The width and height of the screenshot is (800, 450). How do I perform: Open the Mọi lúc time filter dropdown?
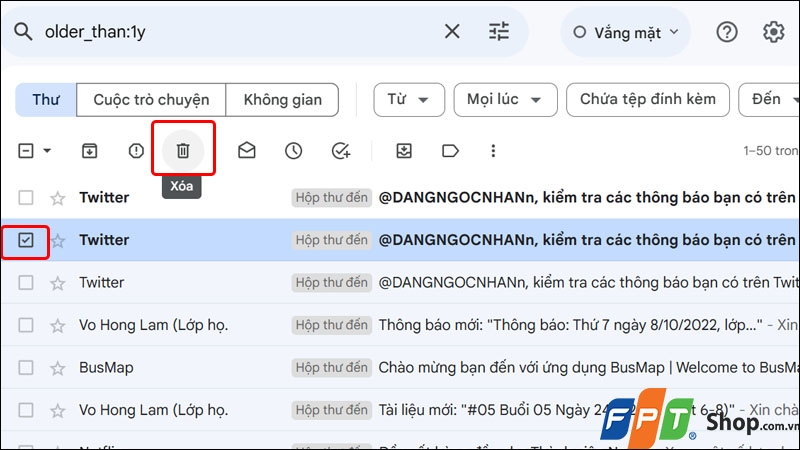pyautogui.click(x=505, y=99)
